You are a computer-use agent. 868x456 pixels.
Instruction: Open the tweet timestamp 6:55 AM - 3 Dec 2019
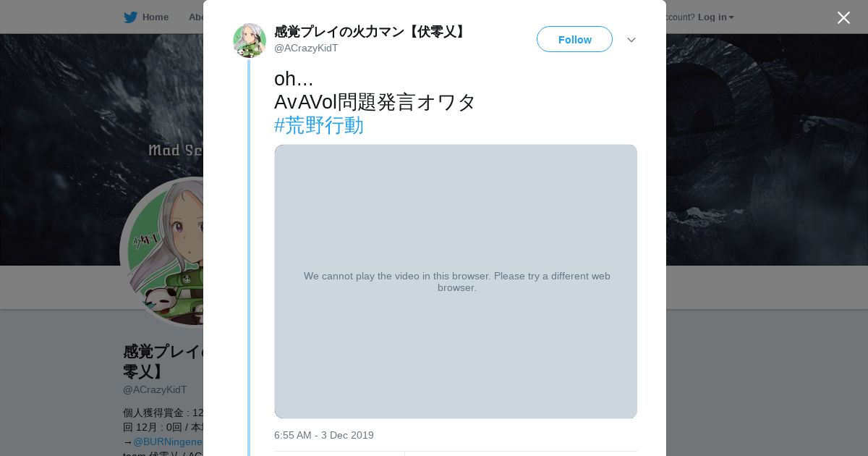point(324,435)
